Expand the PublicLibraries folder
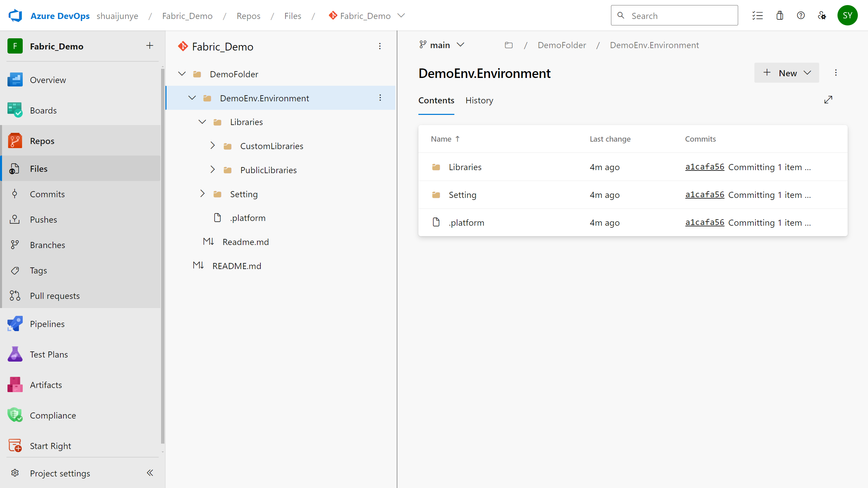The width and height of the screenshot is (868, 488). 213,170
